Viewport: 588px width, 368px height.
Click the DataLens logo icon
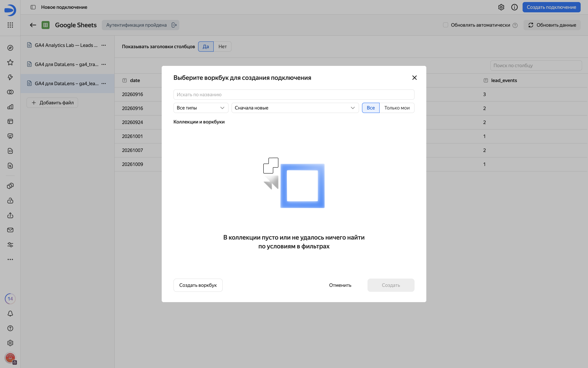(10, 10)
